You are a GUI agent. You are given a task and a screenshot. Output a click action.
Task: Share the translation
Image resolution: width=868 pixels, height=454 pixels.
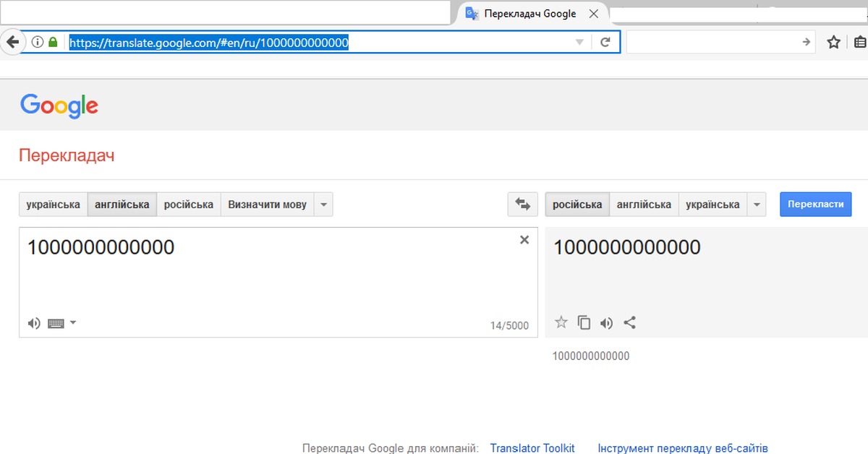point(629,323)
